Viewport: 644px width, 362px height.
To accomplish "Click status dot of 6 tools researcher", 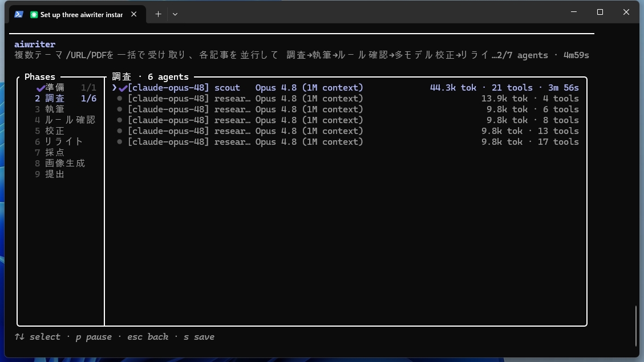I will [120, 109].
